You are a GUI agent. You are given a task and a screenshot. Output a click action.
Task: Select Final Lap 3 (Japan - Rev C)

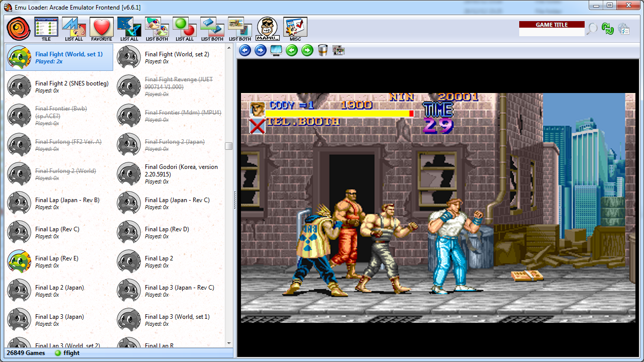coord(169,291)
